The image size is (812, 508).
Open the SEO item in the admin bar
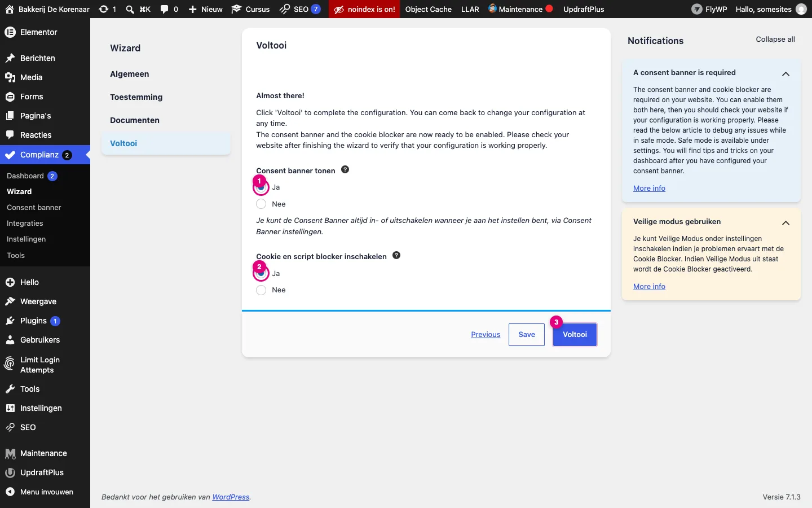point(301,9)
